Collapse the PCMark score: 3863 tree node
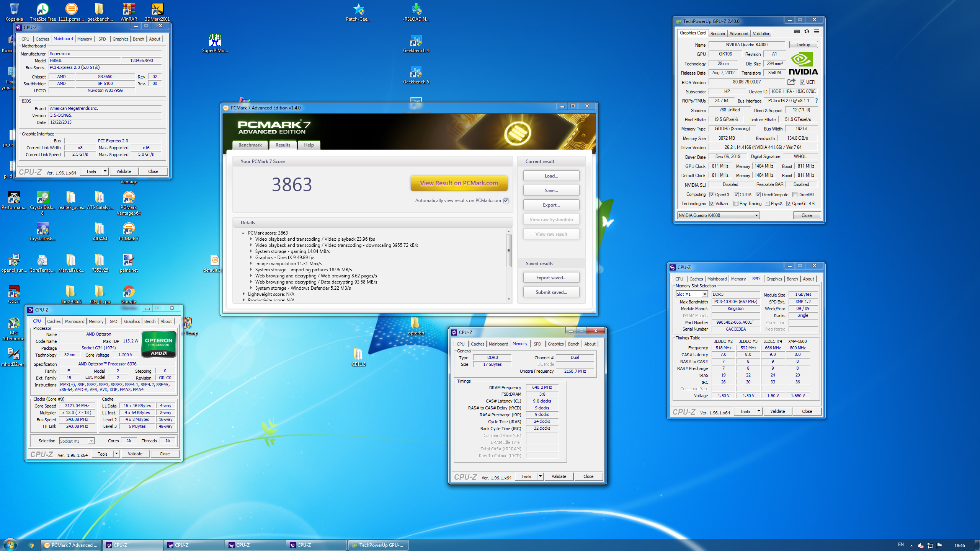Image resolution: width=980 pixels, height=551 pixels. pos(243,233)
